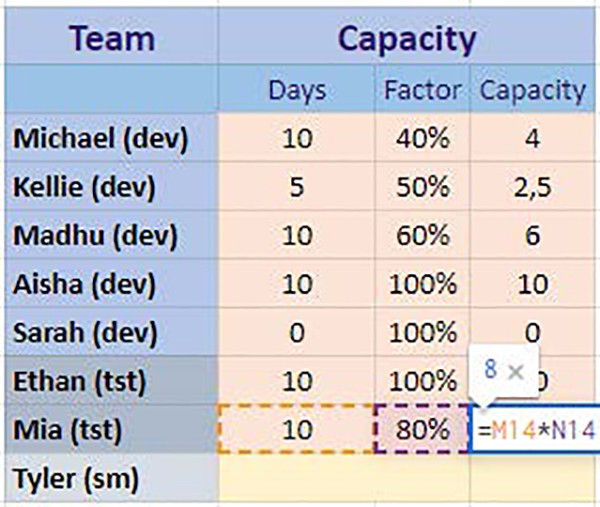Select the merged Capacity title header
Image resolution: width=600 pixels, height=507 pixels.
click(x=406, y=39)
